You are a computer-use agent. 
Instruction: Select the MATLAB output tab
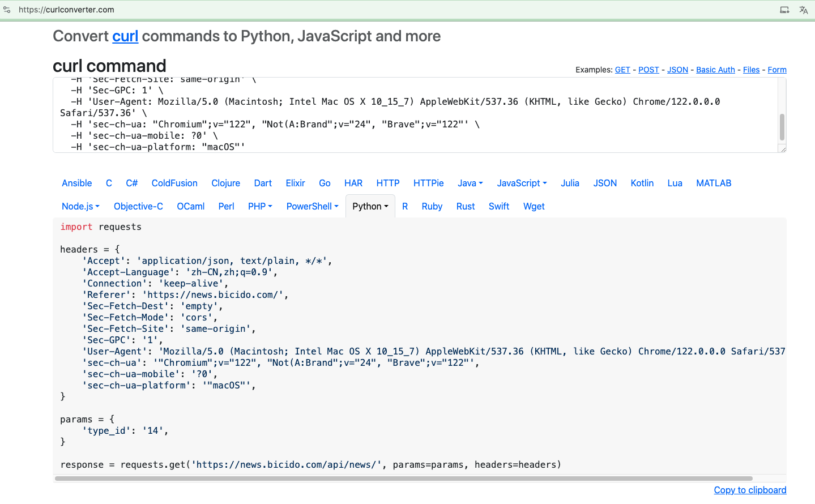(713, 183)
